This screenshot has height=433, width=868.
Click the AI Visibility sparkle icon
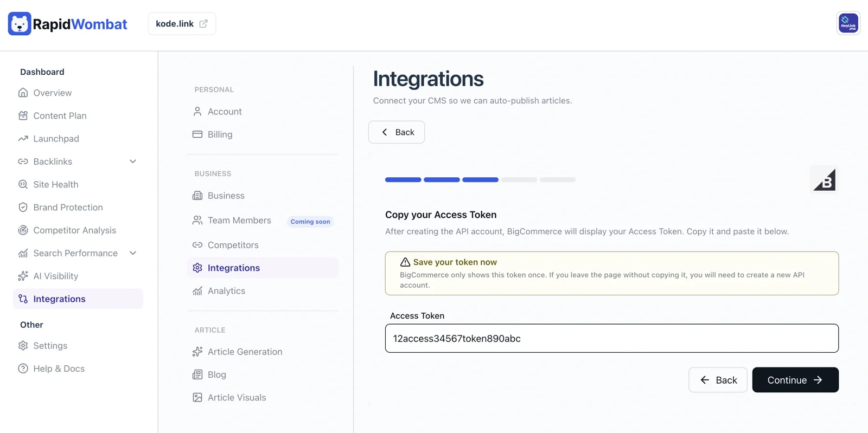coord(23,276)
